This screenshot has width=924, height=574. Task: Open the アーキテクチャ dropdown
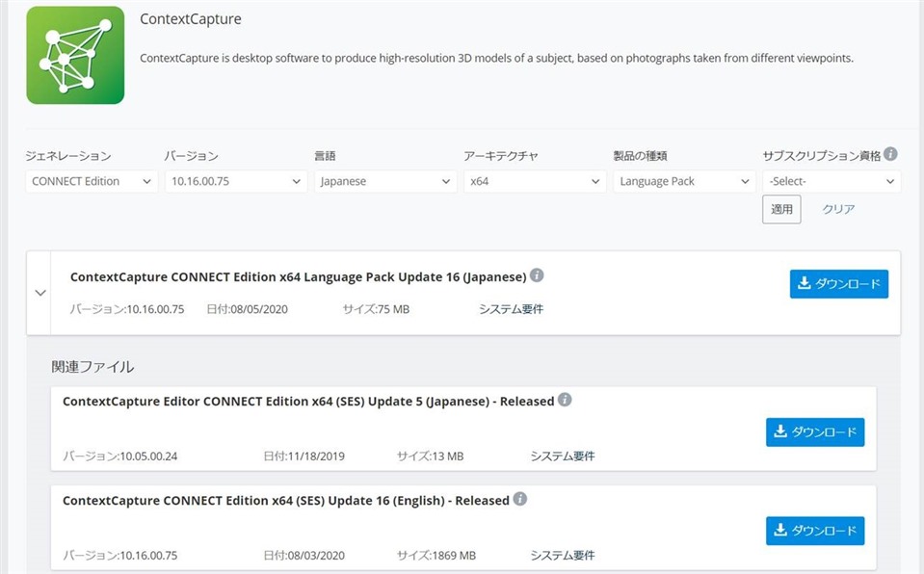click(x=534, y=181)
